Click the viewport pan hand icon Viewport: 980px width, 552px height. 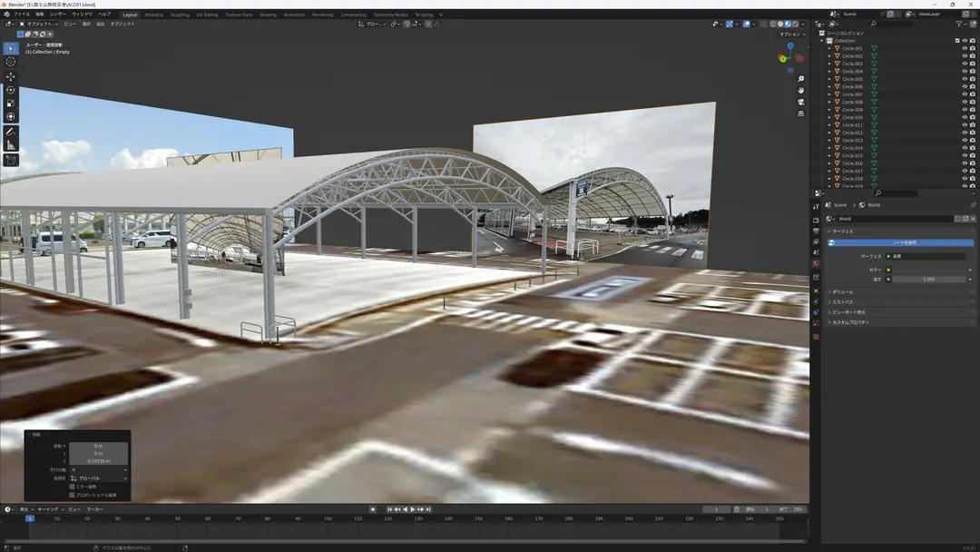pyautogui.click(x=800, y=90)
